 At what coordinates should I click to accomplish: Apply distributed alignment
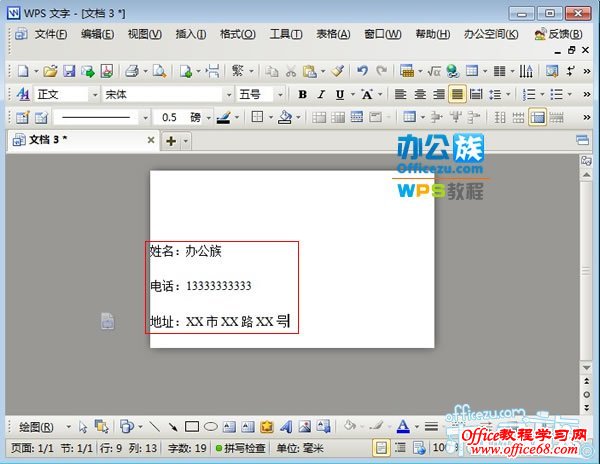click(x=476, y=94)
